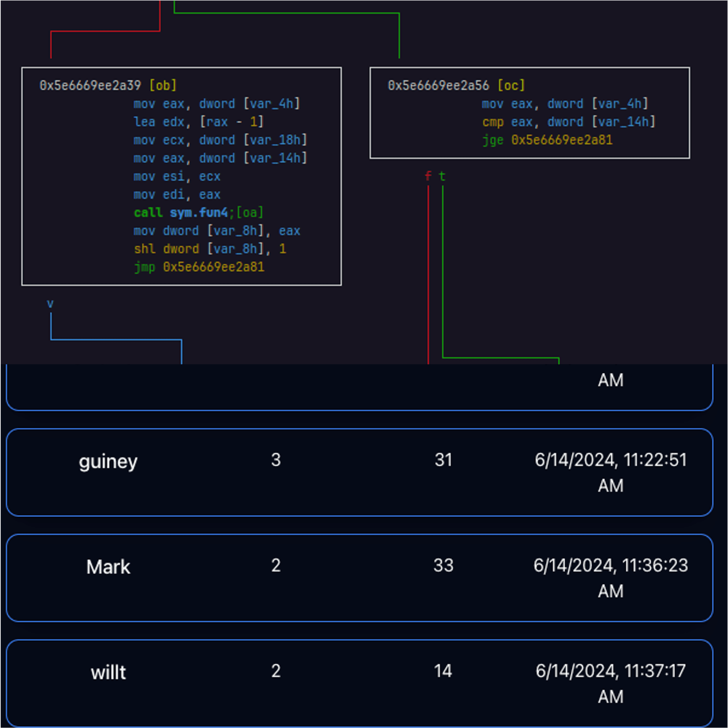Click the level value 2 in willt row
The width and height of the screenshot is (728, 728).
[276, 671]
